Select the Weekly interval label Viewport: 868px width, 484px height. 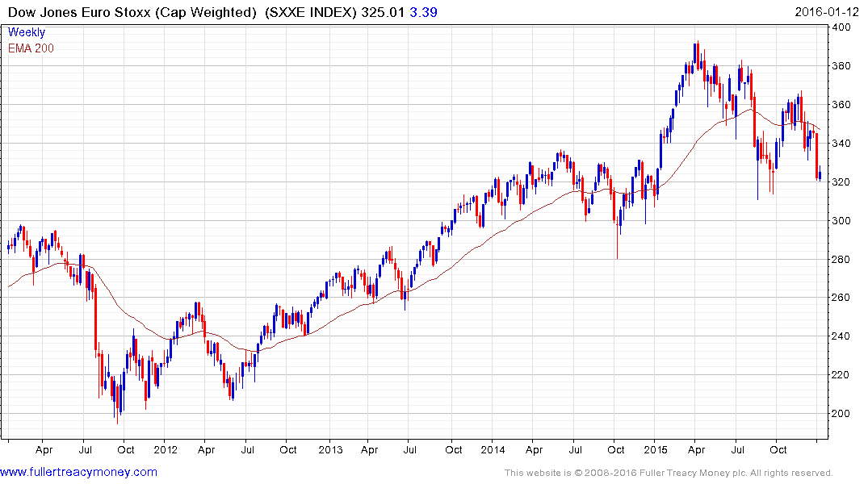27,32
